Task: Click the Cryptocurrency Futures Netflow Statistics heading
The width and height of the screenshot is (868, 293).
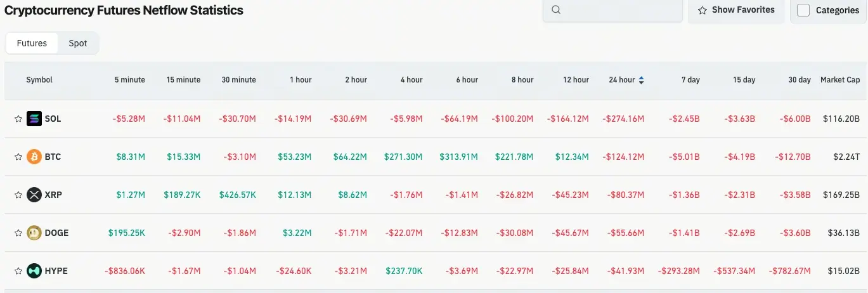Action: tap(124, 10)
